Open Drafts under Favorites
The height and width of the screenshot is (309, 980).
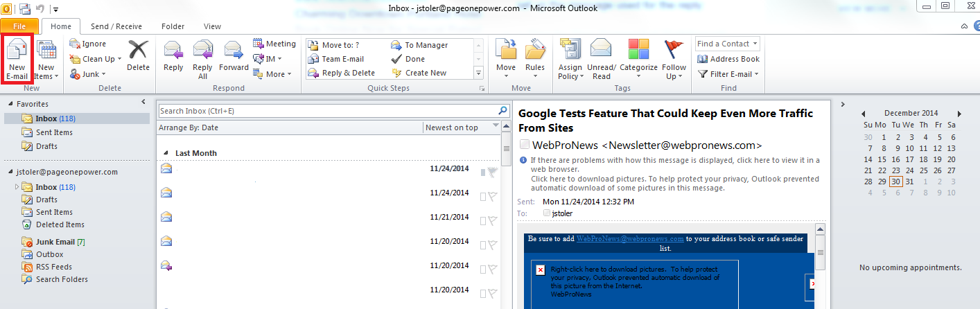46,146
